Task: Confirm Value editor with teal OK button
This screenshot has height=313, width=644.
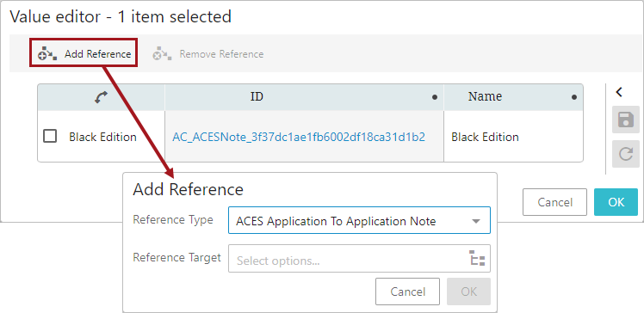Action: tap(616, 202)
